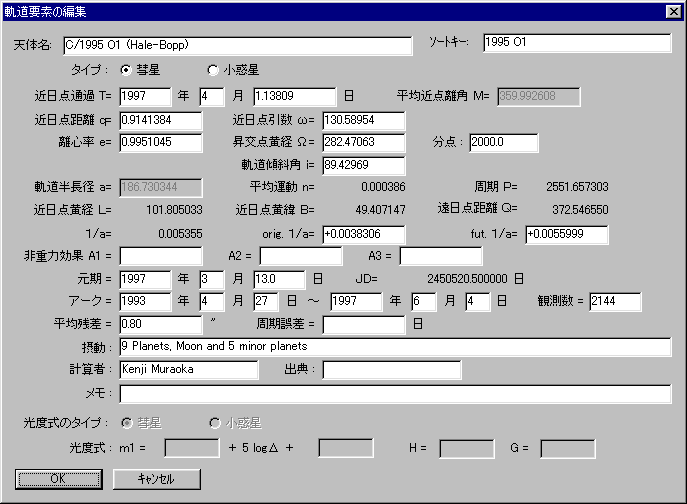This screenshot has height=504, width=687.
Task: Click perihelion passage year field 1997
Action: tap(145, 96)
